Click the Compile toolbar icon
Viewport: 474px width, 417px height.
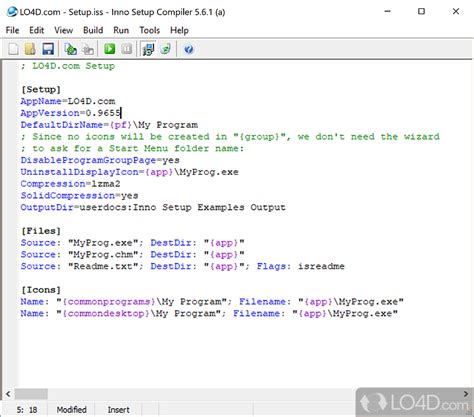70,49
